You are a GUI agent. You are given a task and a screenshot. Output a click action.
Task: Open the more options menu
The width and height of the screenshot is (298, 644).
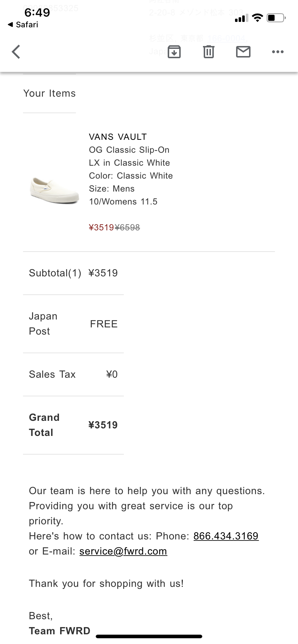[278, 52]
